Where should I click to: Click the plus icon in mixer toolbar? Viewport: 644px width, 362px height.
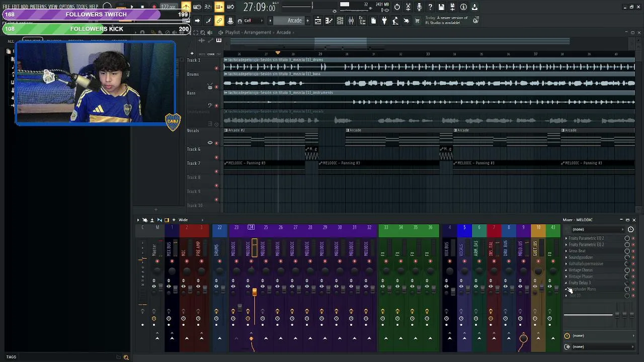(x=174, y=220)
